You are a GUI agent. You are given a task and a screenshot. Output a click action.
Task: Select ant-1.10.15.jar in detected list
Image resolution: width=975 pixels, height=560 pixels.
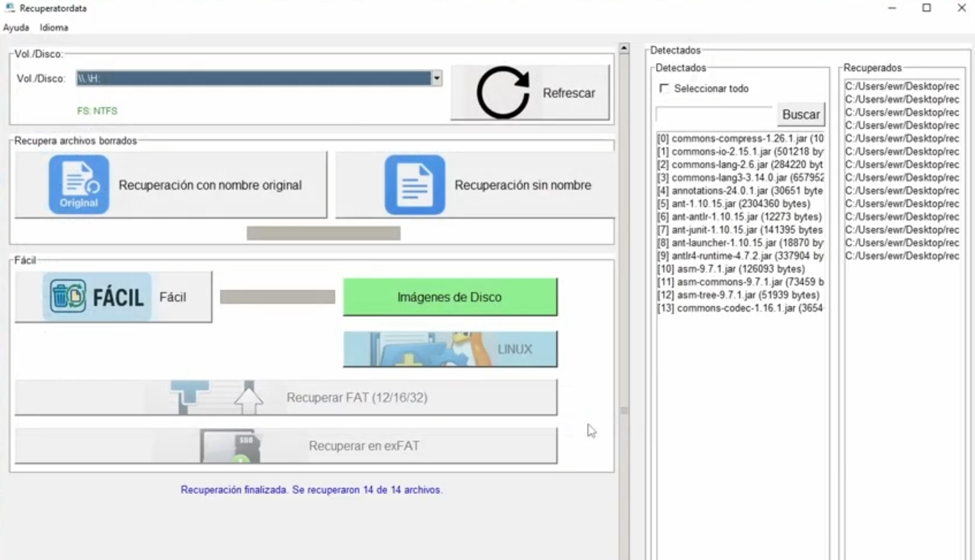(x=739, y=204)
